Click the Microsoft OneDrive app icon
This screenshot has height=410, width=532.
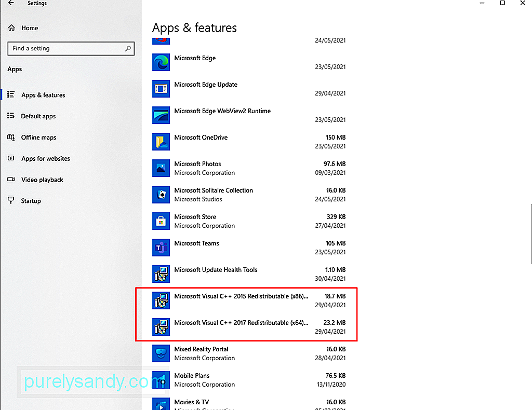[161, 142]
